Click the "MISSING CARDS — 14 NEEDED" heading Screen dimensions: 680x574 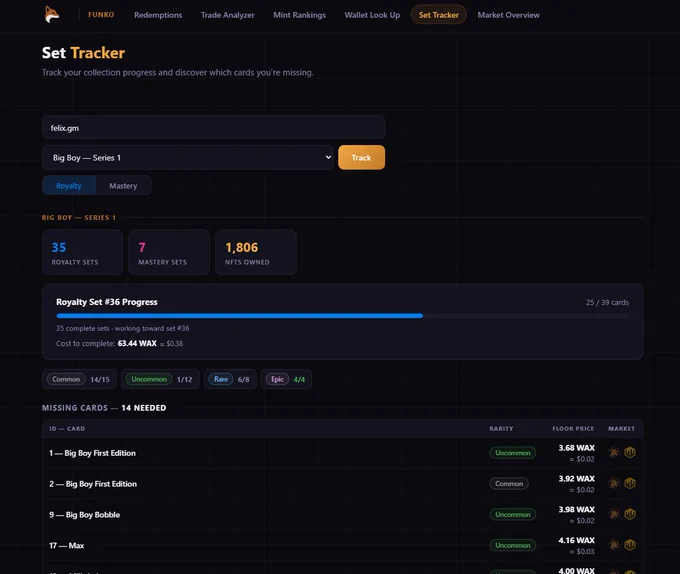pos(104,408)
